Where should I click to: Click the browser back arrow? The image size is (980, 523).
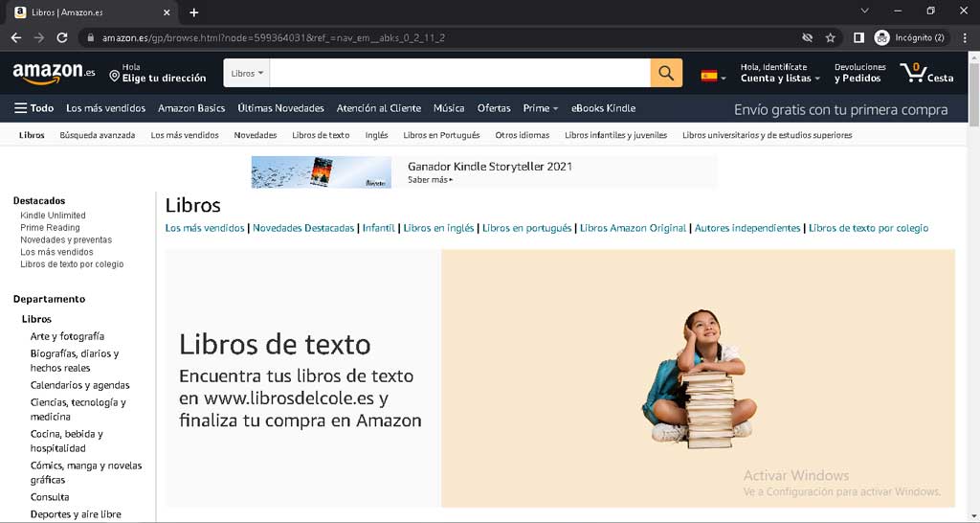coord(16,38)
